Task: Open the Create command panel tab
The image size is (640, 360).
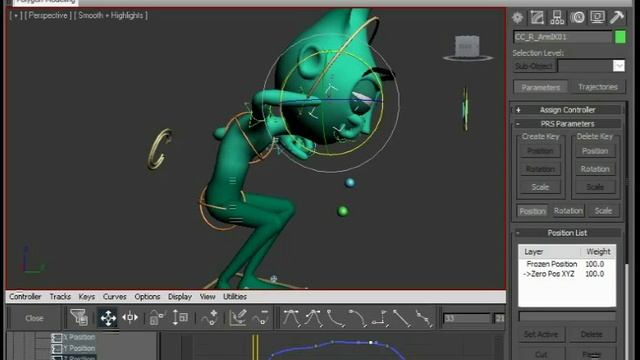Action: click(518, 18)
